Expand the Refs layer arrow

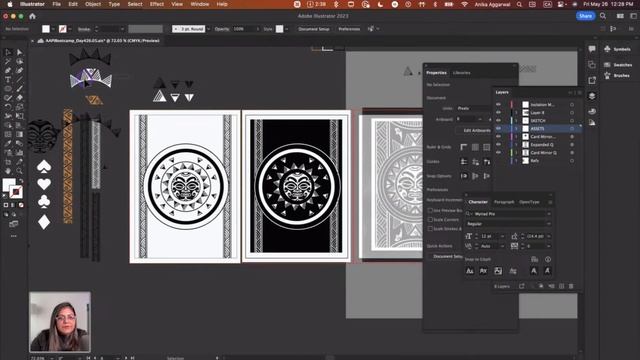tap(516, 161)
